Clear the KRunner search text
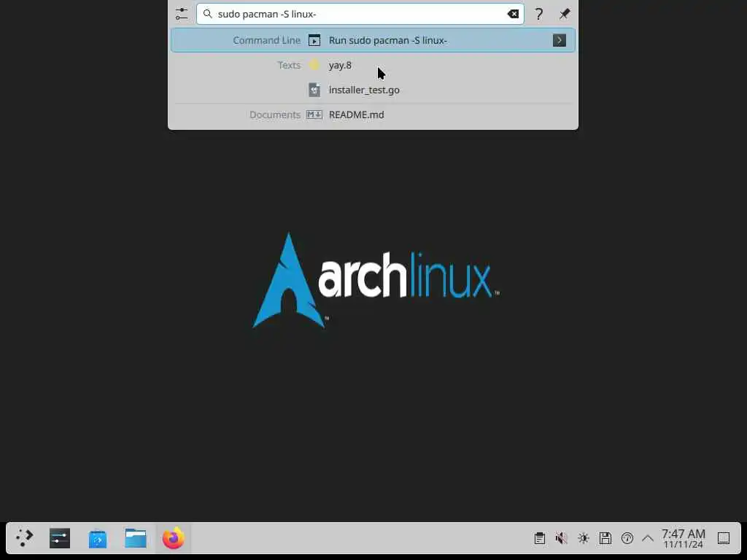Viewport: 747px width, 560px height. (513, 14)
